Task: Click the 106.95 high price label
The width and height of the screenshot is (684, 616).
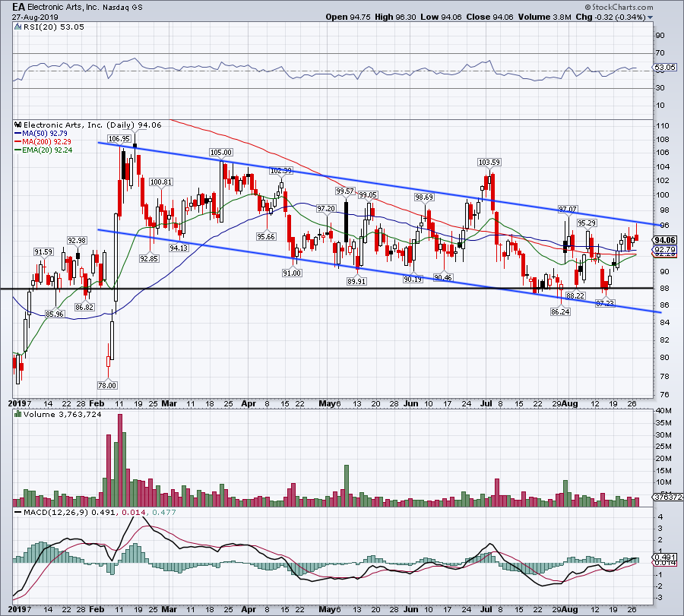Action: [x=119, y=139]
